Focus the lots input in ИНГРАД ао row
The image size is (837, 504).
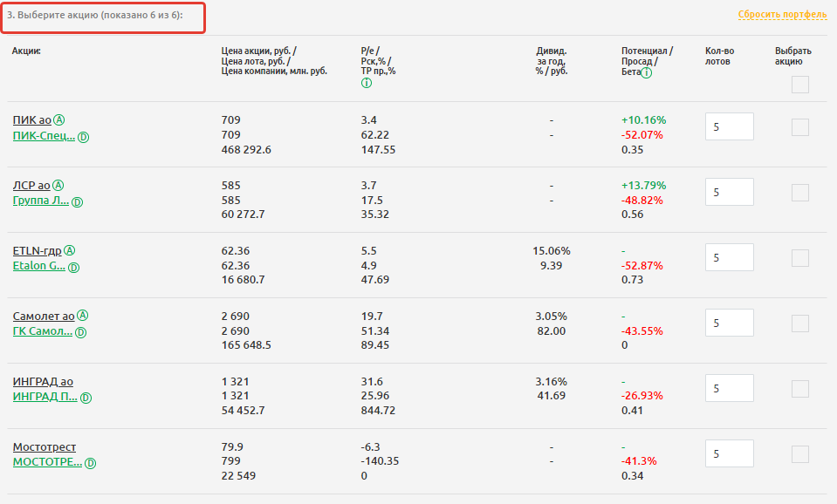pyautogui.click(x=729, y=388)
